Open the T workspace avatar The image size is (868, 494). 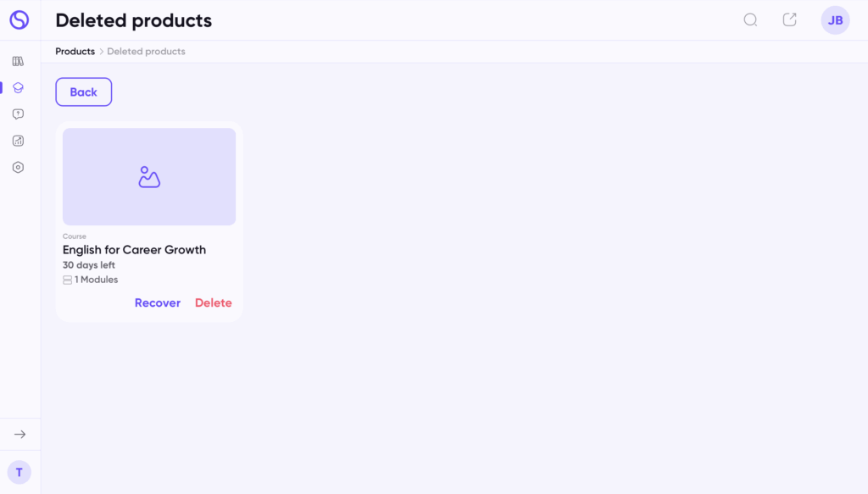pos(19,473)
